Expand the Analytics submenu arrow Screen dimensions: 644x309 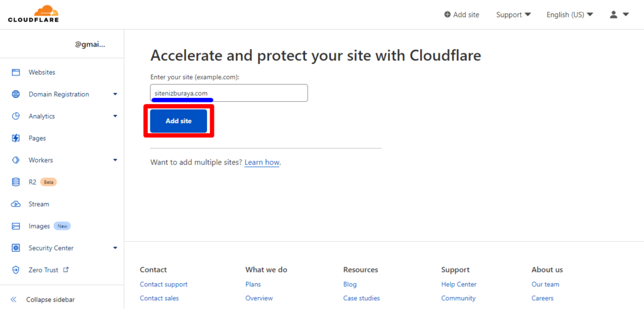pyautogui.click(x=115, y=116)
